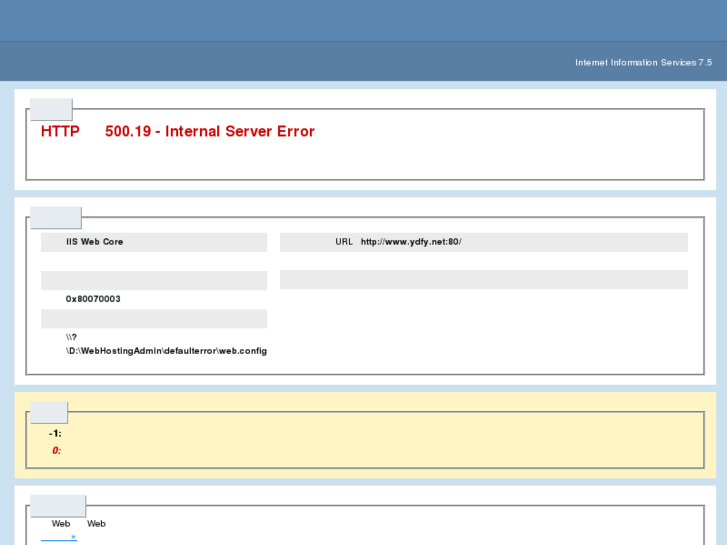Select the 'IIS Web Core' module value
727x545 pixels.
click(95, 242)
